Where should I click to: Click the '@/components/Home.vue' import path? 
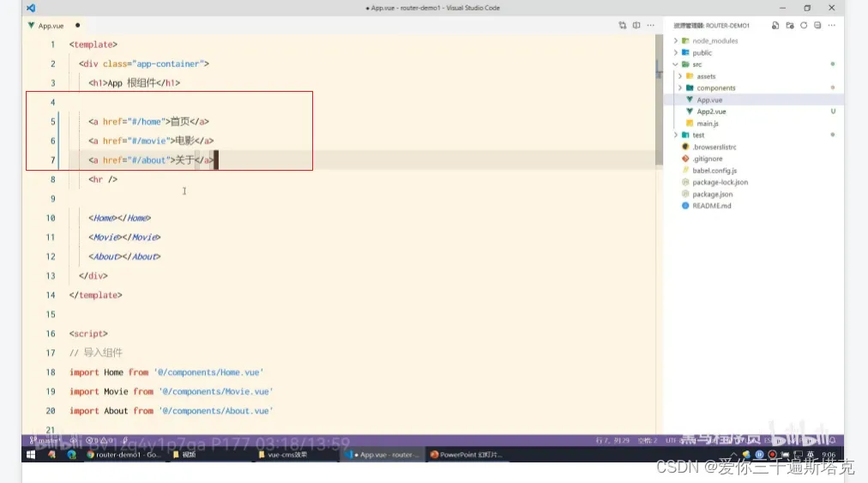click(208, 373)
